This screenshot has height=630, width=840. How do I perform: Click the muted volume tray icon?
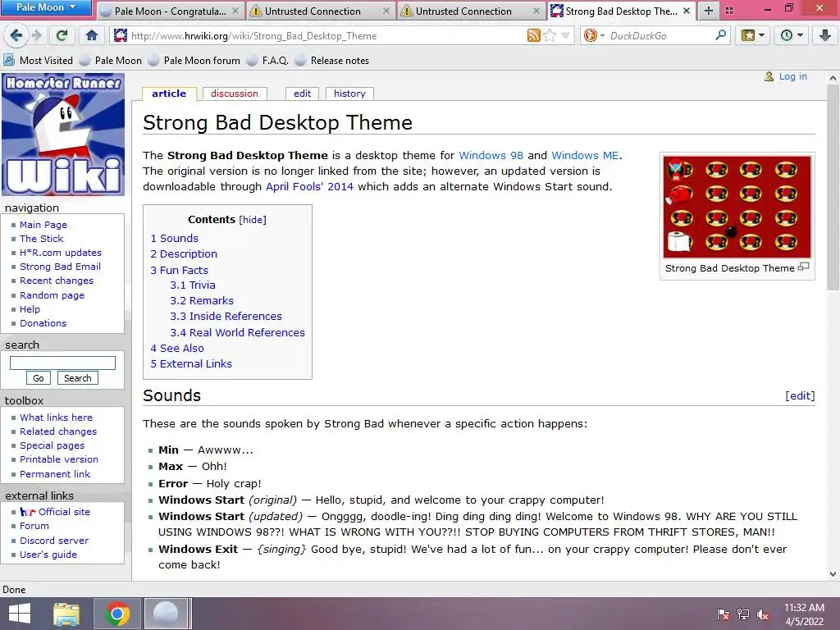[763, 614]
